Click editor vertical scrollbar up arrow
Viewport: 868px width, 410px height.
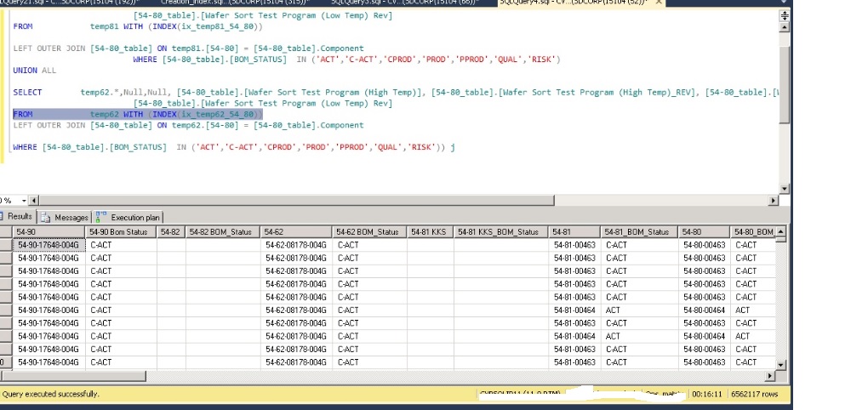pyautogui.click(x=785, y=26)
